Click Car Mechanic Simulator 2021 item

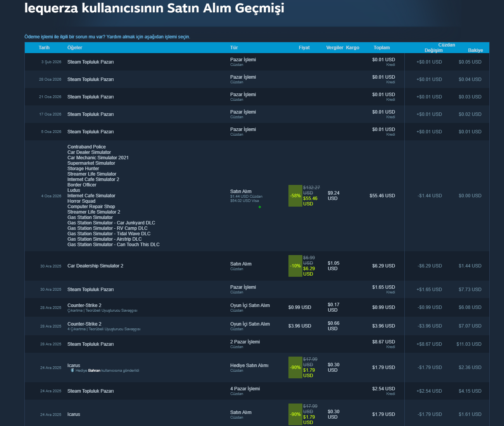pos(98,158)
